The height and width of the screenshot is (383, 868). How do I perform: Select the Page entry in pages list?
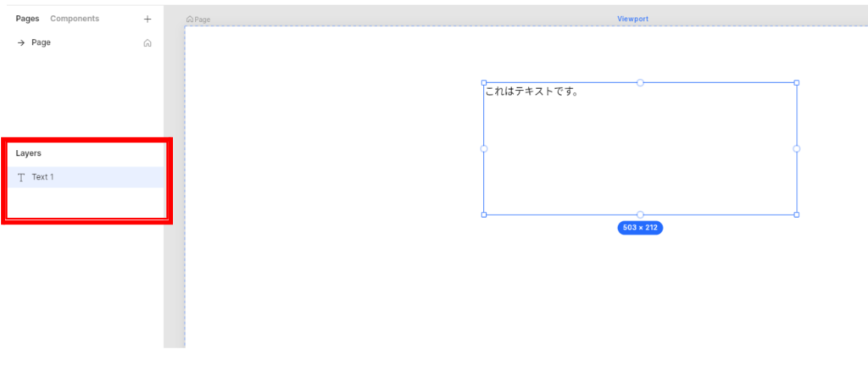(x=41, y=42)
